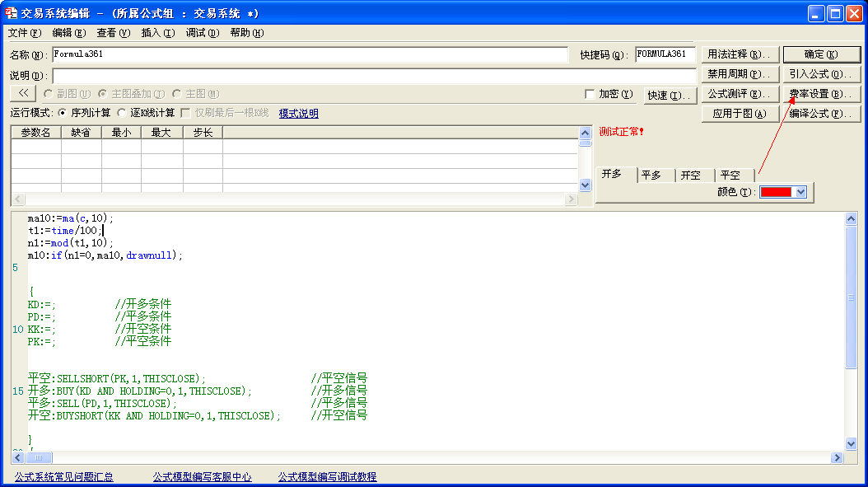Open the 模式说明 link
The height and width of the screenshot is (487, 868).
(x=298, y=113)
